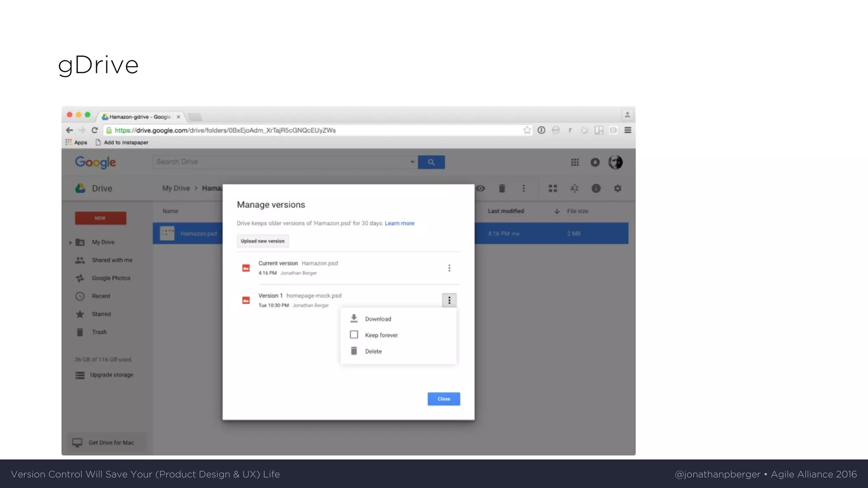Screen dimensions: 868x488
Task: Show details via the info icon
Action: (596, 189)
